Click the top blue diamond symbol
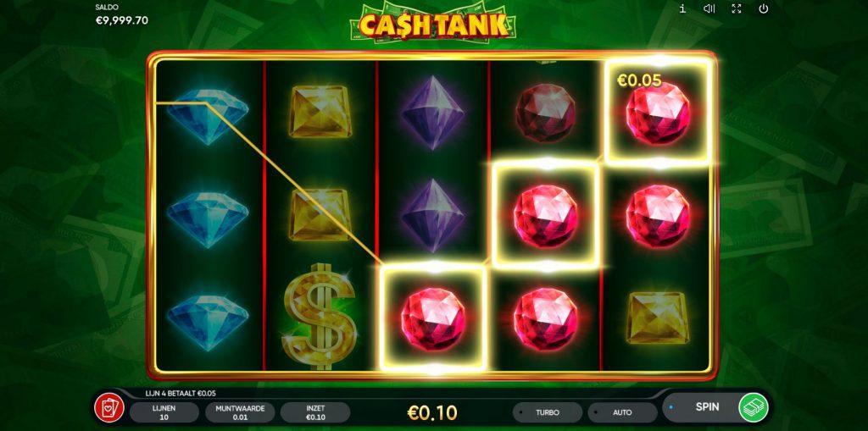868x431 pixels. pyautogui.click(x=208, y=116)
